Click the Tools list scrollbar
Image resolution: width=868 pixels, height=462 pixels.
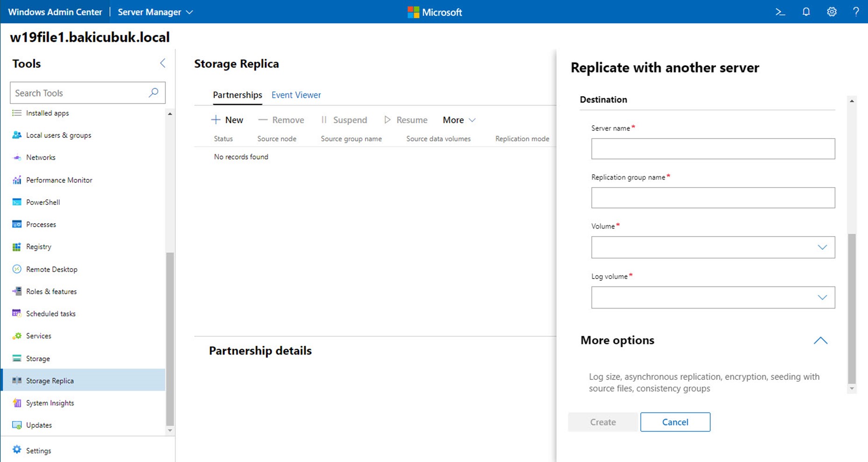[x=170, y=339]
